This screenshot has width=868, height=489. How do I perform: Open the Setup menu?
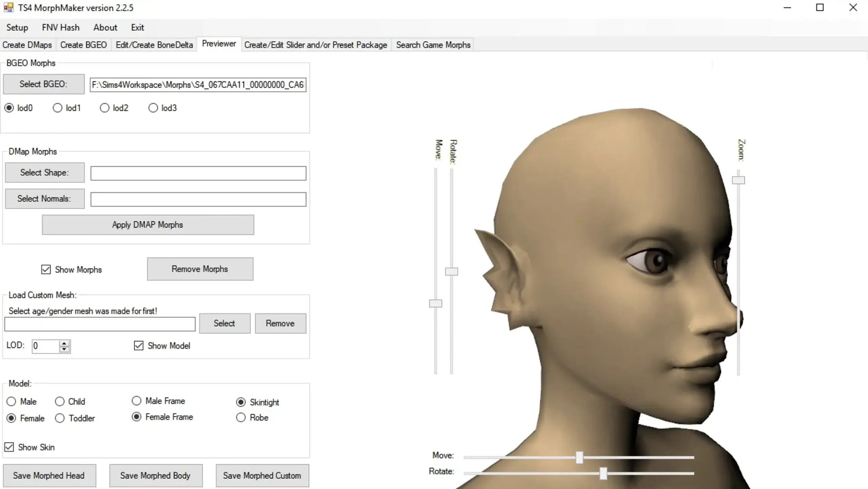[17, 27]
